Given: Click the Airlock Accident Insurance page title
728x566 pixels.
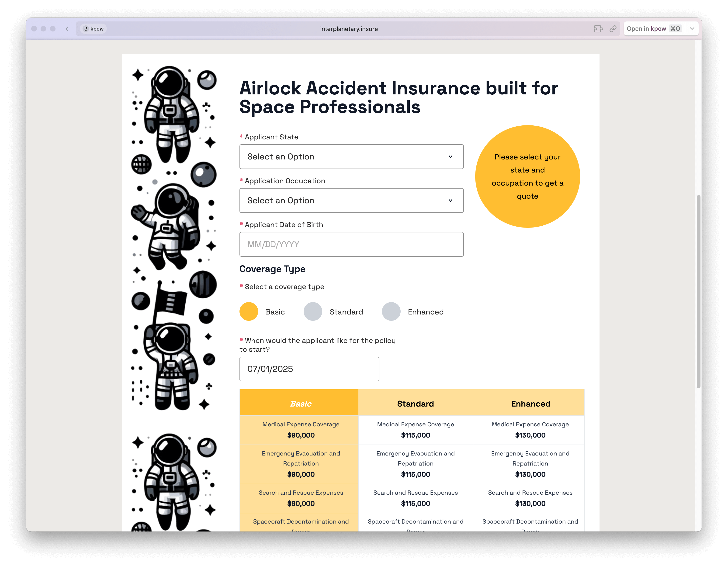Looking at the screenshot, I should tap(399, 97).
